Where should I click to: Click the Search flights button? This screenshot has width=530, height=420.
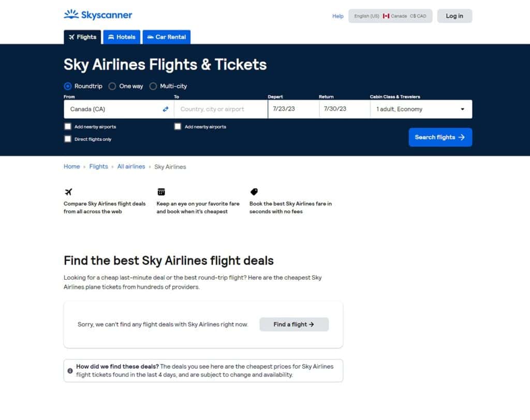[440, 137]
